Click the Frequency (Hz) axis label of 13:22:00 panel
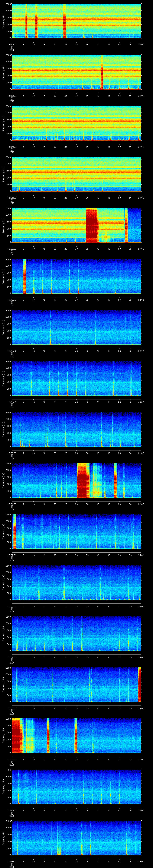 click(x=3, y=21)
